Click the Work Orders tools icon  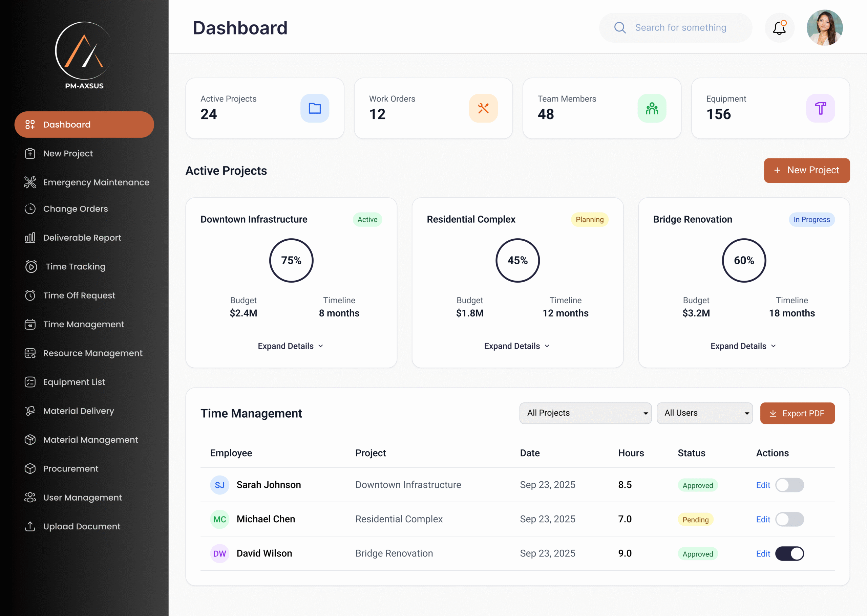(x=483, y=109)
